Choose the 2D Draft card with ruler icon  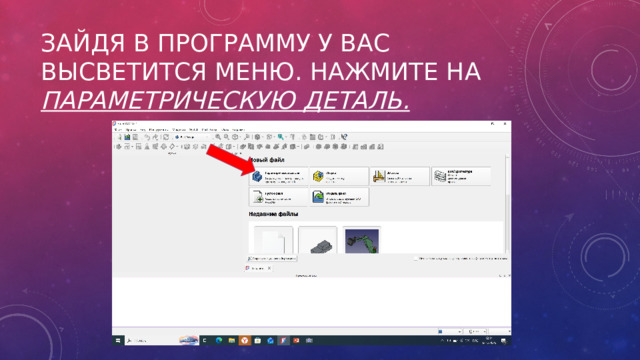pos(400,176)
